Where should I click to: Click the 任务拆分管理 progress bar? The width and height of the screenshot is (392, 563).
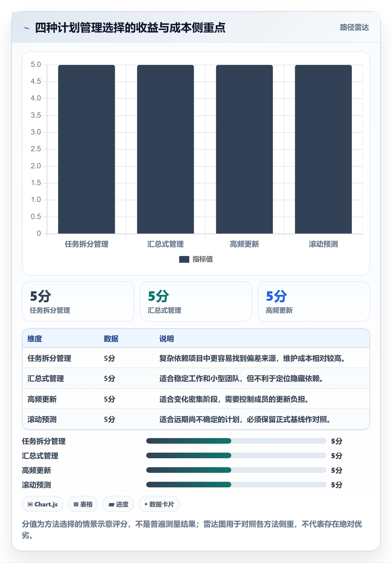236,441
